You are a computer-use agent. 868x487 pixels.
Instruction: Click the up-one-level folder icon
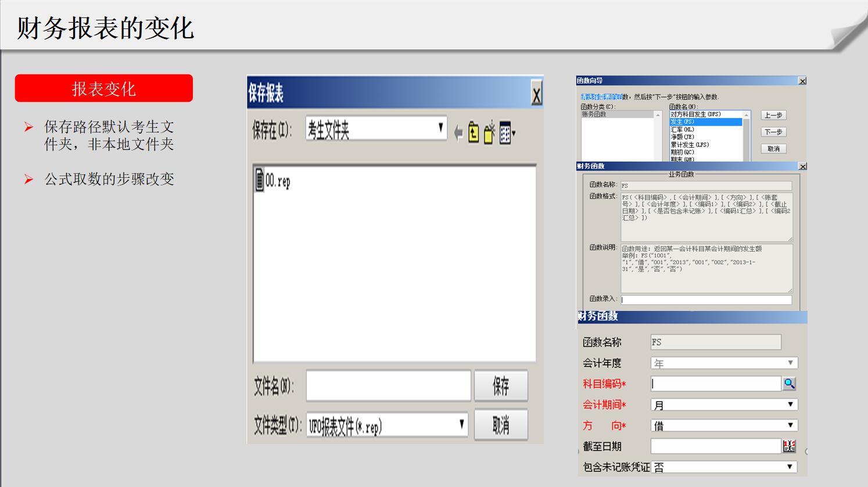click(x=474, y=133)
